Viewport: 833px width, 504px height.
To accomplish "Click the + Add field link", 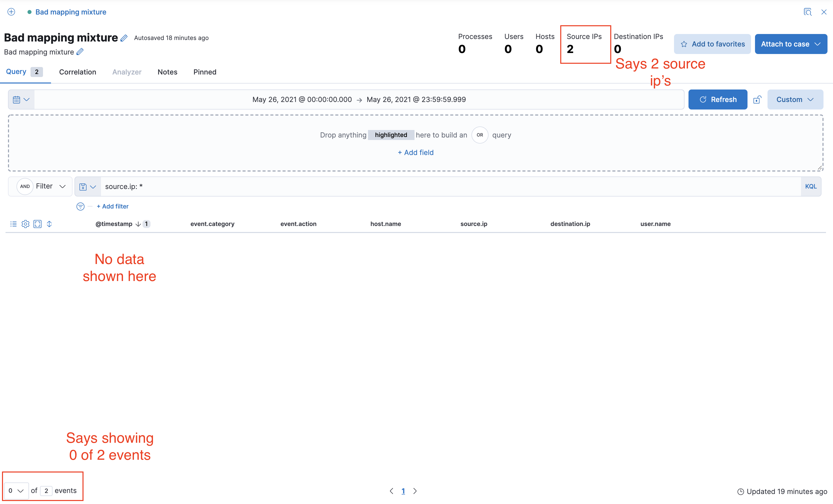I will click(415, 152).
